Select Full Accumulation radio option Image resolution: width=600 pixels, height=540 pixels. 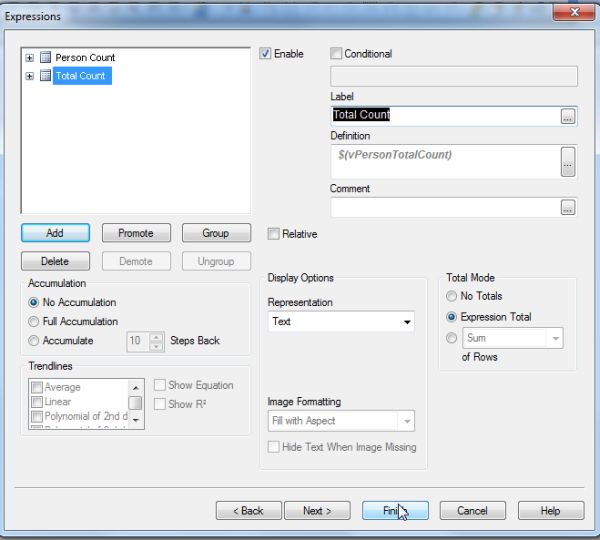(x=34, y=321)
